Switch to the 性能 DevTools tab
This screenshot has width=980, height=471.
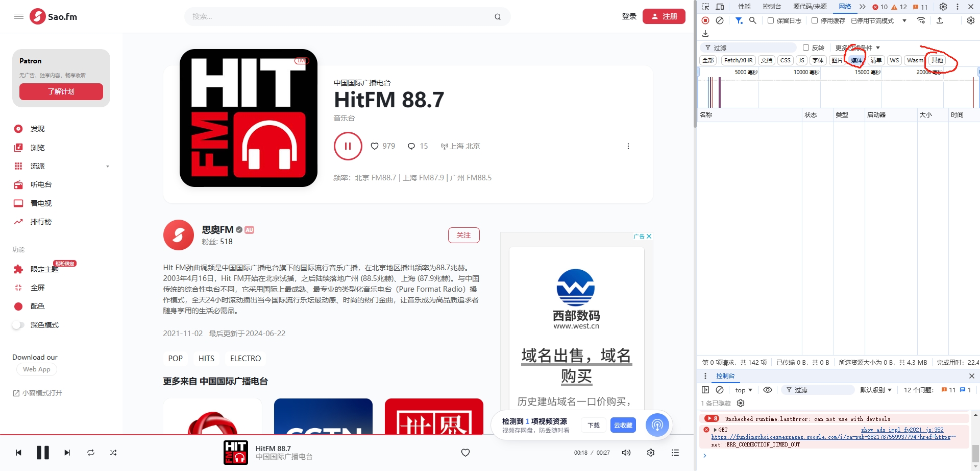click(744, 7)
